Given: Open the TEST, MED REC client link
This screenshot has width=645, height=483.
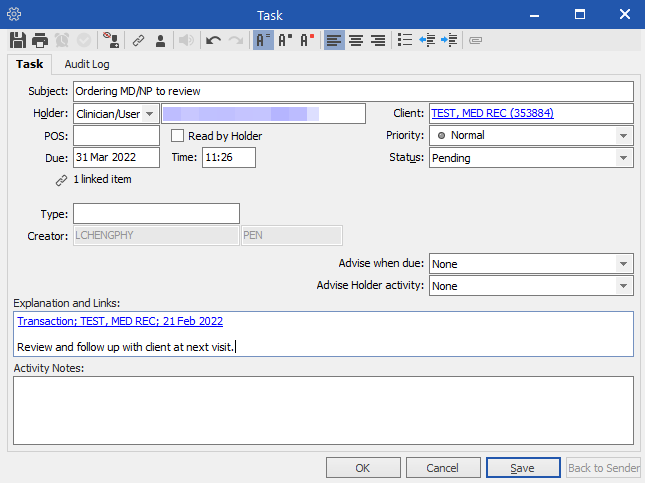Looking at the screenshot, I should (492, 114).
